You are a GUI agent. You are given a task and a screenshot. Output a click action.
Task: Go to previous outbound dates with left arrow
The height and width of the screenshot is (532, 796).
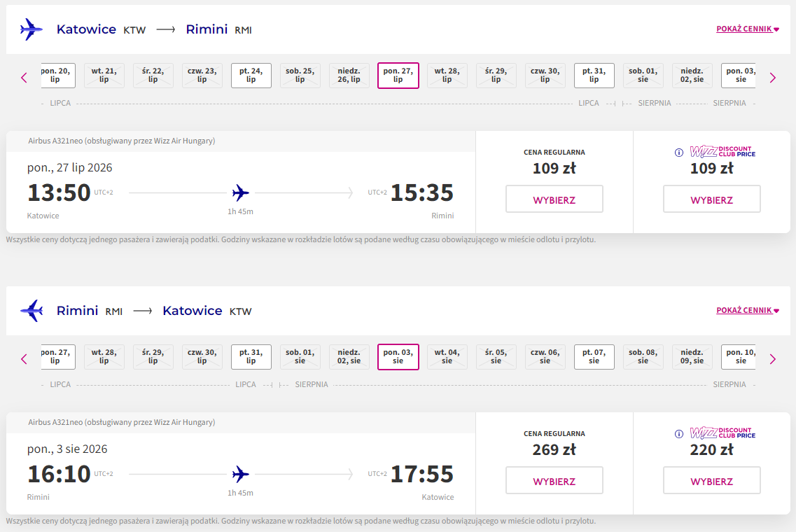[x=24, y=78]
